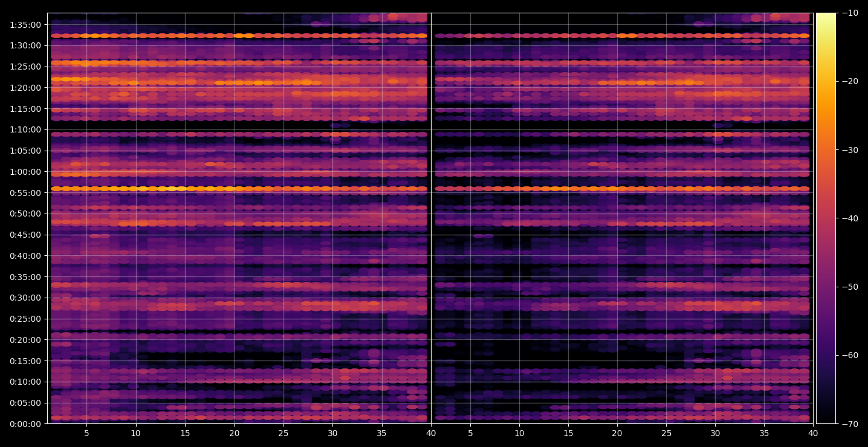Image resolution: width=868 pixels, height=447 pixels.
Task: Select x-axis tick 10 under left heatmap
Action: click(x=135, y=434)
